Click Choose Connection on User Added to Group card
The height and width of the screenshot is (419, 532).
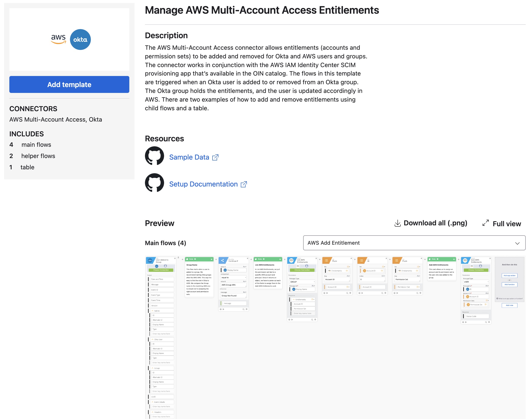[161, 270]
